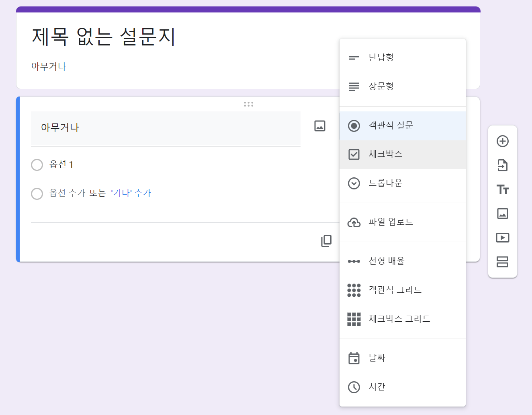Viewport: 532px width, 415px height.
Task: Choose 체크박스 그리드 question type
Action: pos(403,319)
